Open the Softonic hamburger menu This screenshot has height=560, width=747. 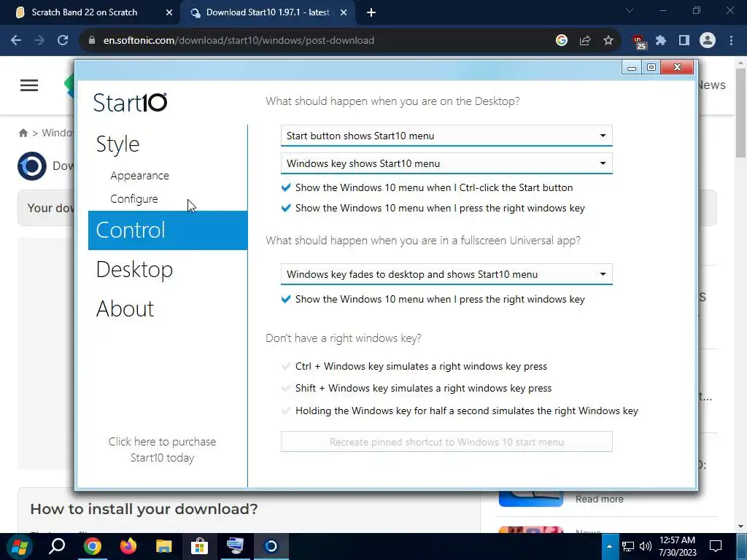tap(29, 85)
